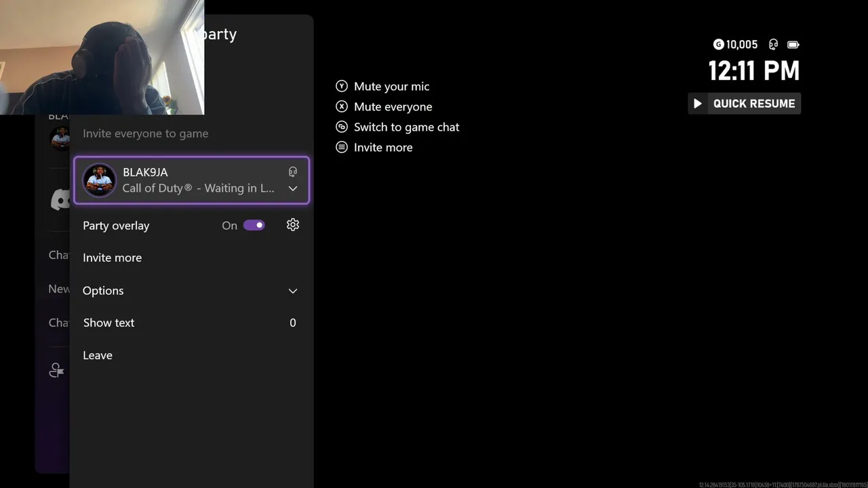Click the Show text count 0
Viewport: 868px width, 488px height.
coord(293,323)
